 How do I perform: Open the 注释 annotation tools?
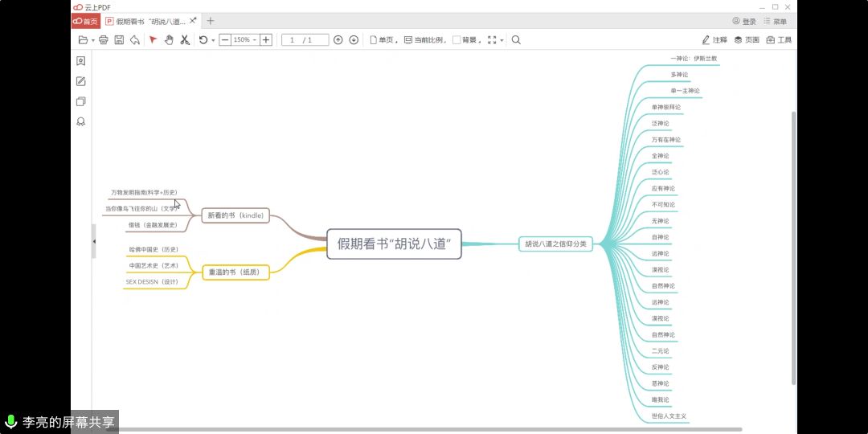pos(714,39)
